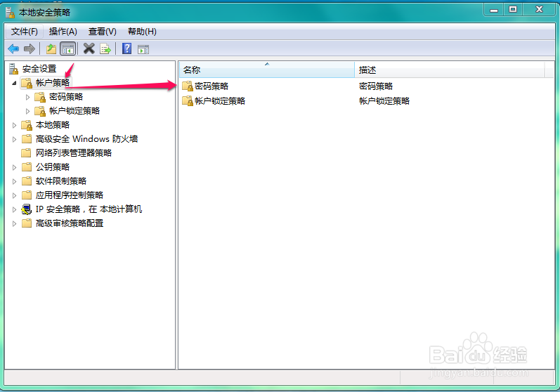Image resolution: width=560 pixels, height=392 pixels.
Task: Select 帐户策略 label in the tree
Action: point(53,83)
